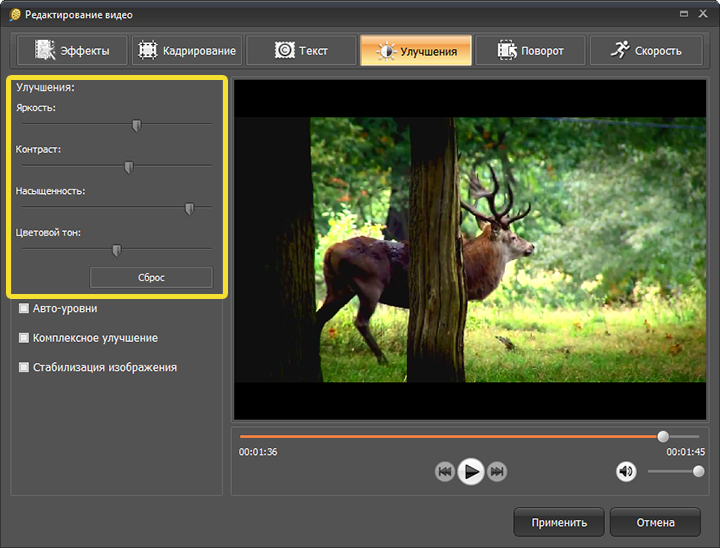Open the Скорость tab
This screenshot has width=720, height=548.
pyautogui.click(x=644, y=50)
